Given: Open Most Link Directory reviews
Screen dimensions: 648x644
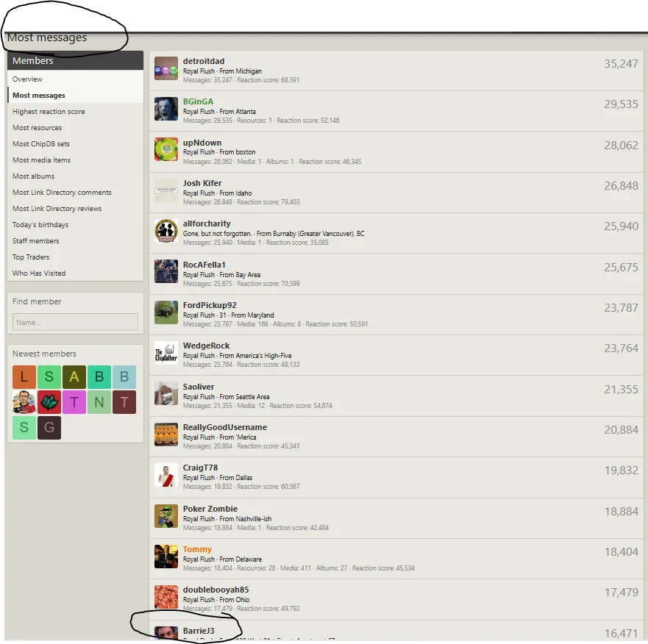Looking at the screenshot, I should click(x=57, y=208).
